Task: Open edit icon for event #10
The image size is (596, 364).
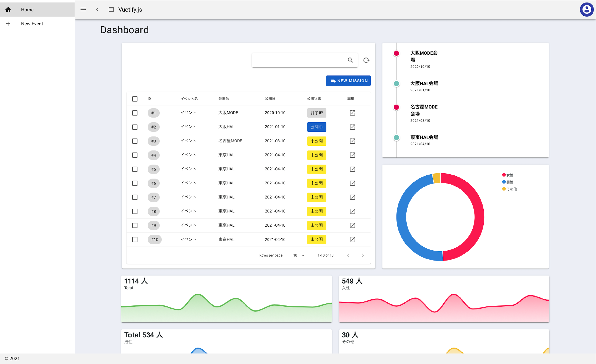Action: (352, 239)
